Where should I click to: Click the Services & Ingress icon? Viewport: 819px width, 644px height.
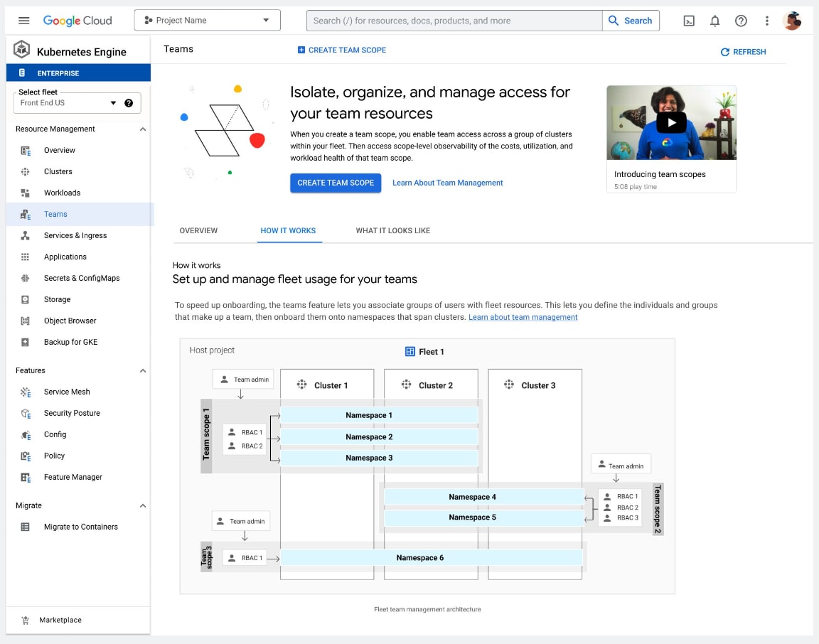[x=25, y=235]
